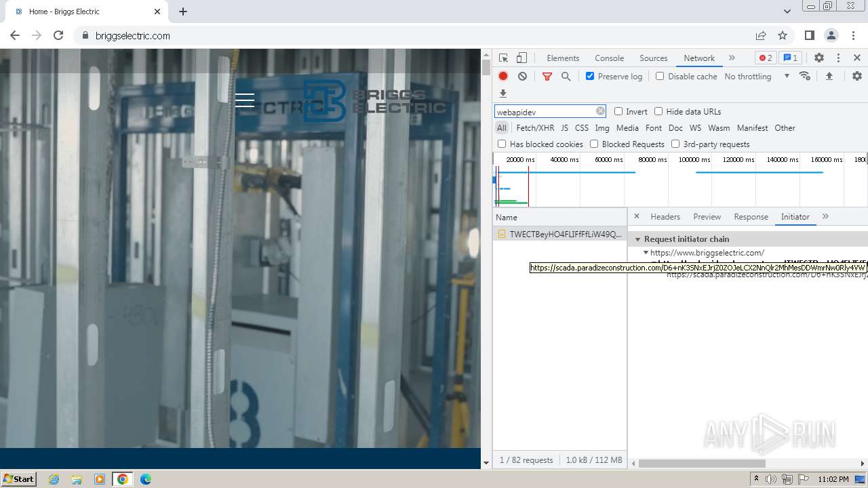This screenshot has height=488, width=868.
Task: Filter requests by WS
Action: pyautogui.click(x=695, y=127)
